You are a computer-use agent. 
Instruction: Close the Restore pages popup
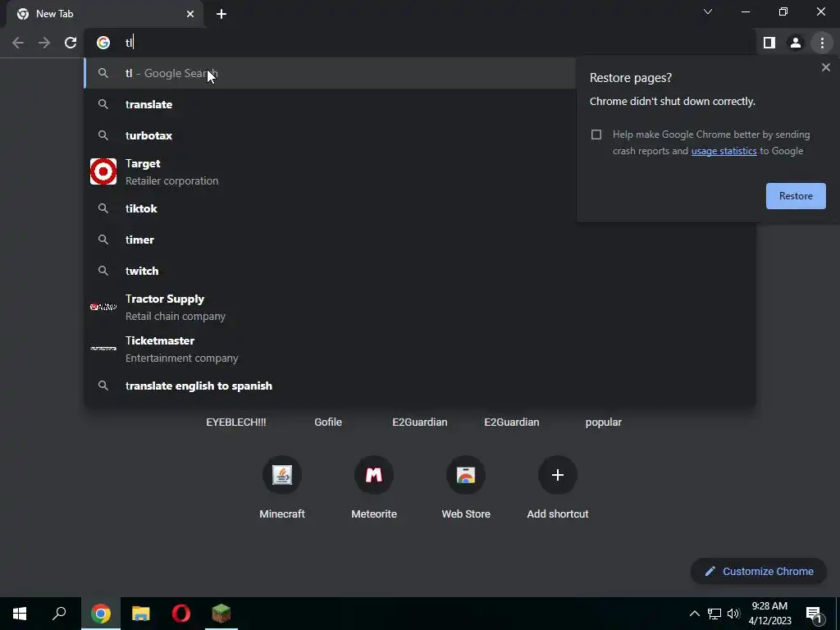pyautogui.click(x=825, y=67)
